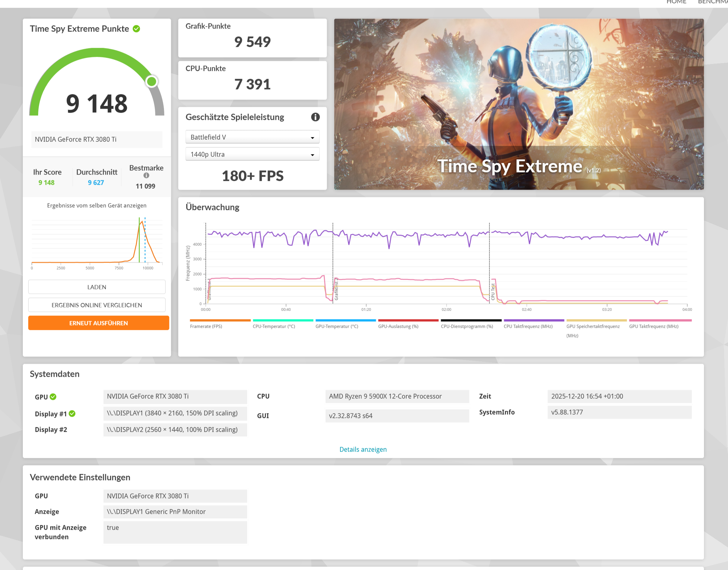Click the info icon next to Geschätzte Spieleleistung
Viewport: 728px width, 570px height.
[315, 117]
